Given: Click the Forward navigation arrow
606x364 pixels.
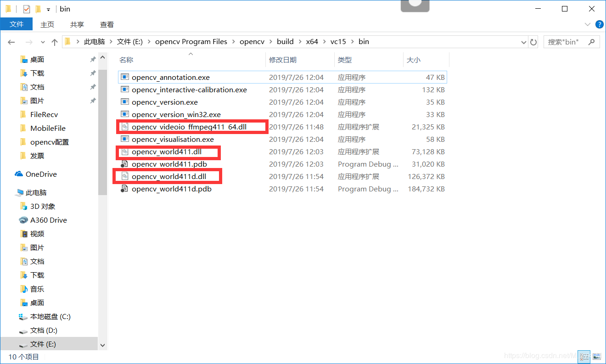Looking at the screenshot, I should [28, 42].
